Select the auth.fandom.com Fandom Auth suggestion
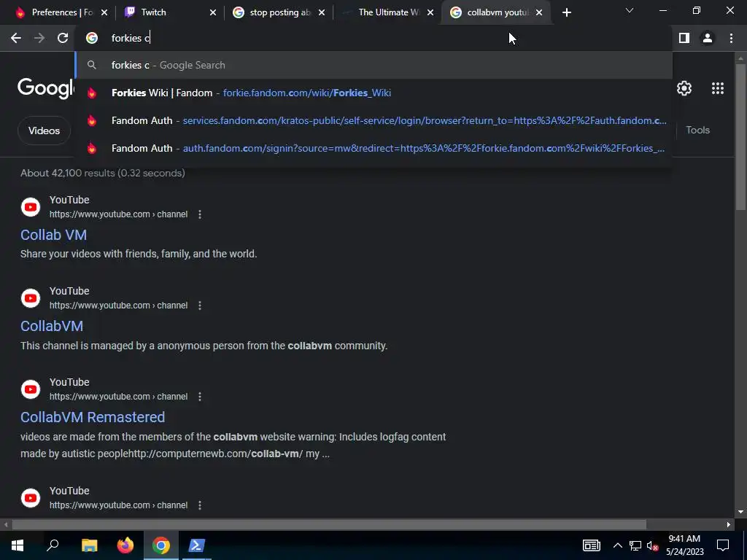This screenshot has height=560, width=747. click(374, 148)
